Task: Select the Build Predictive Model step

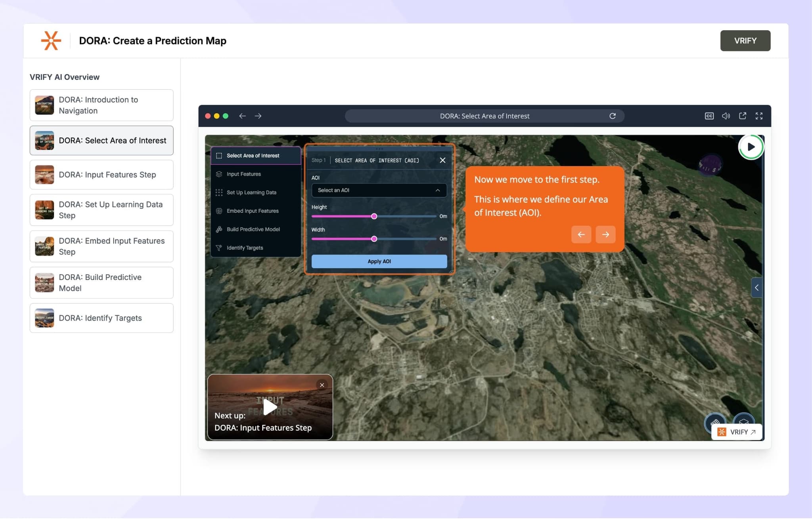Action: (218, 229)
